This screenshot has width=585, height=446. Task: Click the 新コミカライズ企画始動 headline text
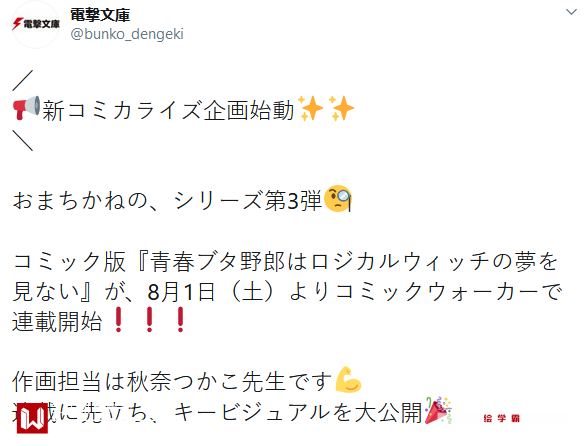tap(168, 111)
